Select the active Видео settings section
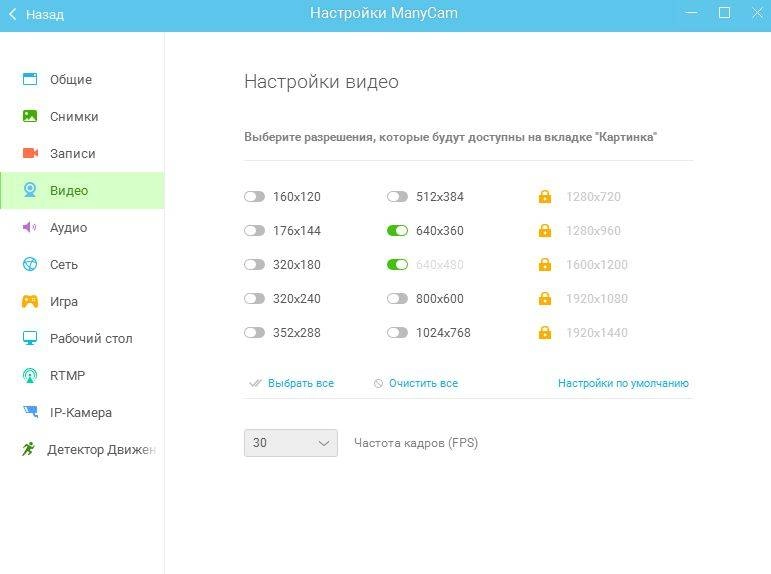 82,190
